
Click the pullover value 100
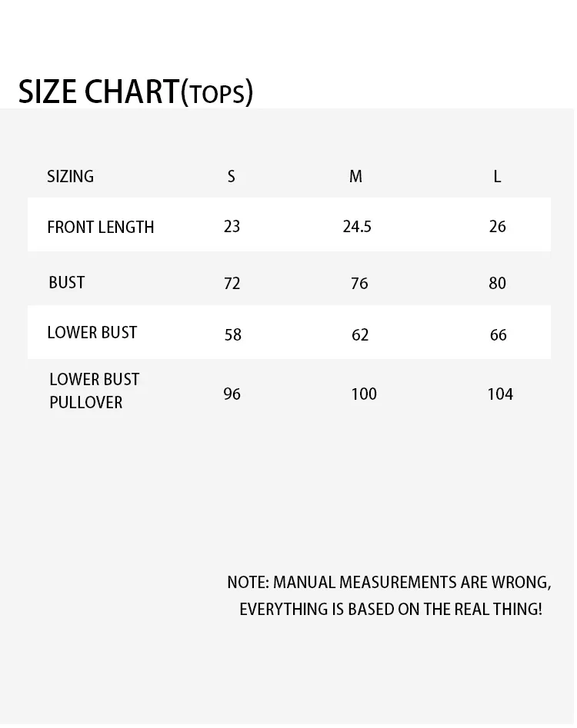364,394
